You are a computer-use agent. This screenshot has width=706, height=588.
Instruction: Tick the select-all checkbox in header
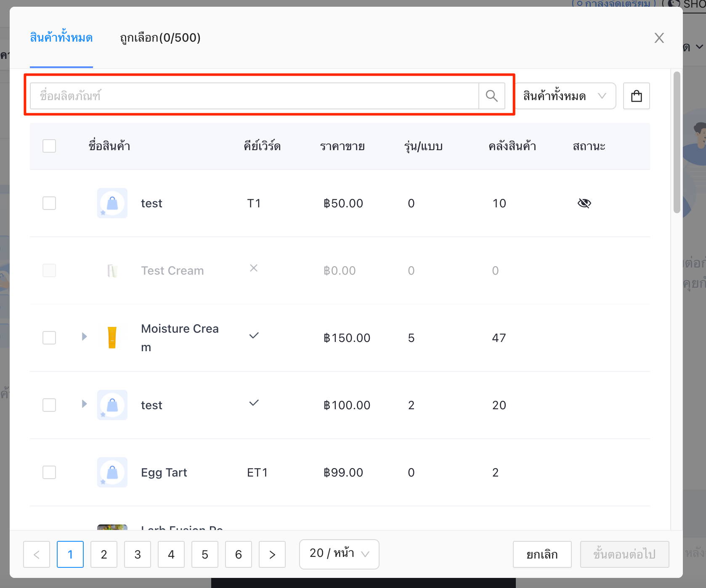click(49, 146)
